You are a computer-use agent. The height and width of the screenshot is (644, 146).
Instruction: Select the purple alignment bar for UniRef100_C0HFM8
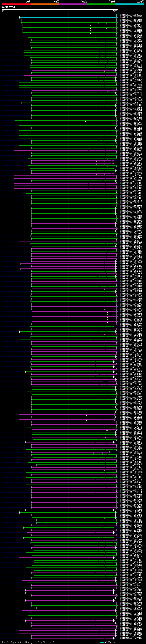(x=71, y=75)
